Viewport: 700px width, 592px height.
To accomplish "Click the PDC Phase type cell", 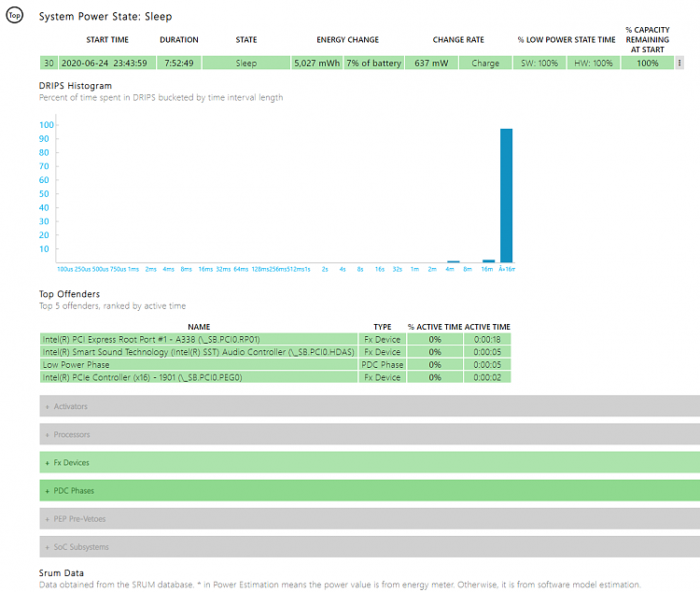I will point(382,364).
